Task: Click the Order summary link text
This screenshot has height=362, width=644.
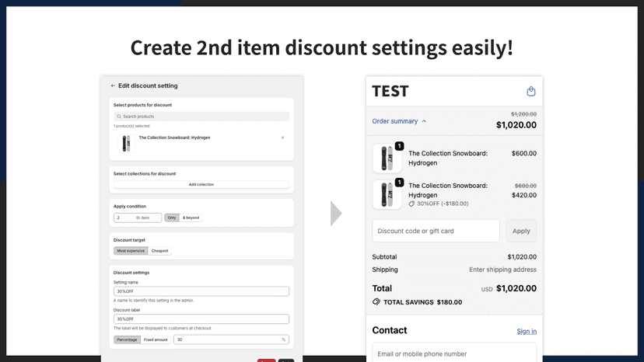Action: (394, 121)
